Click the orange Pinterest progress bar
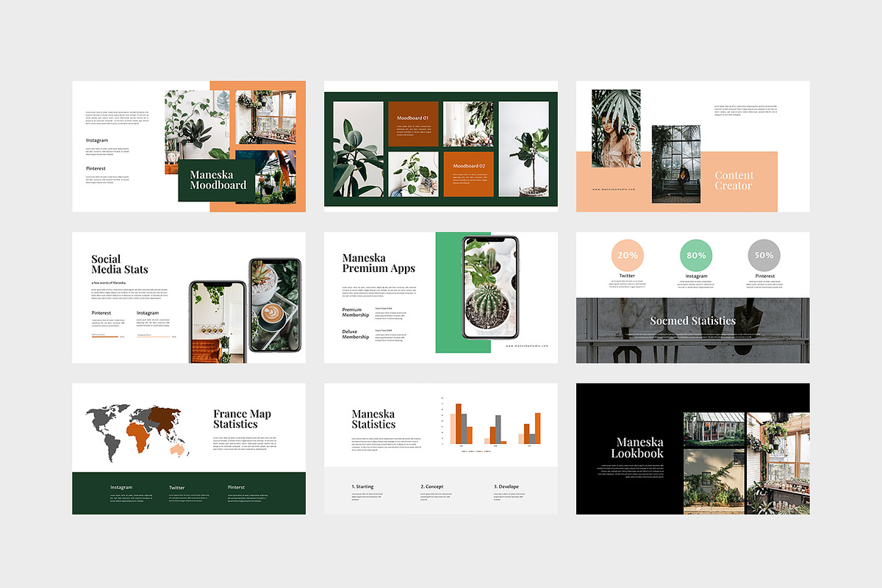The width and height of the screenshot is (882, 588). 104,337
